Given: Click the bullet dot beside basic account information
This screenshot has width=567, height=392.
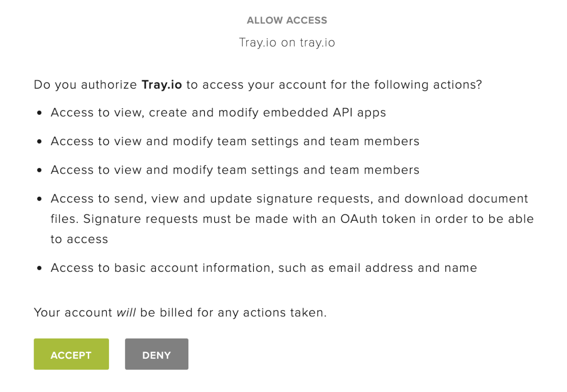Looking at the screenshot, I should point(39,268).
